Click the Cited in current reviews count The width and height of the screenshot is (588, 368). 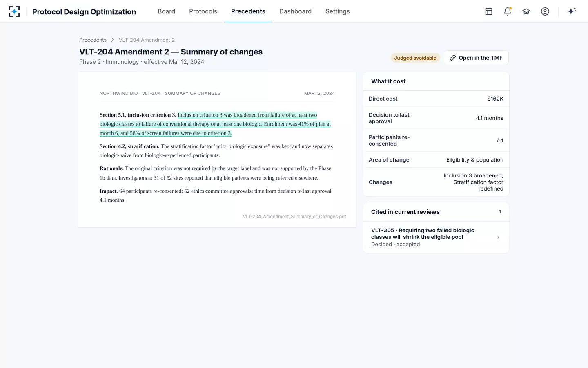(500, 212)
